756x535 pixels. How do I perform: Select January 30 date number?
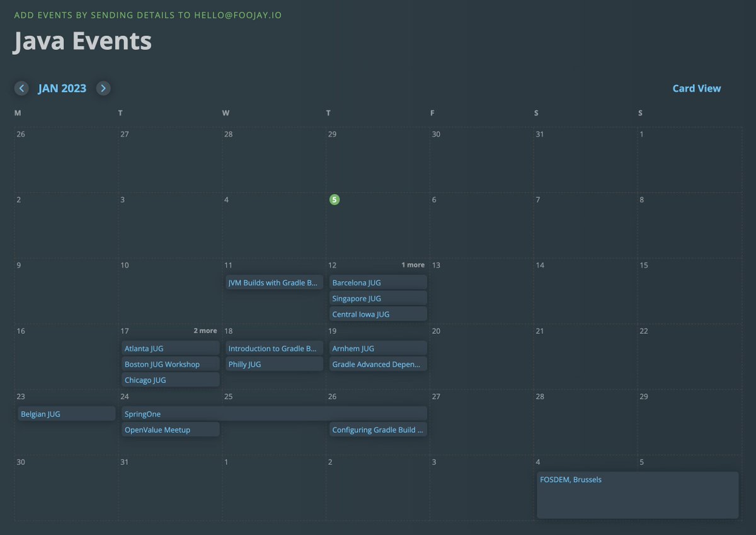coord(21,461)
